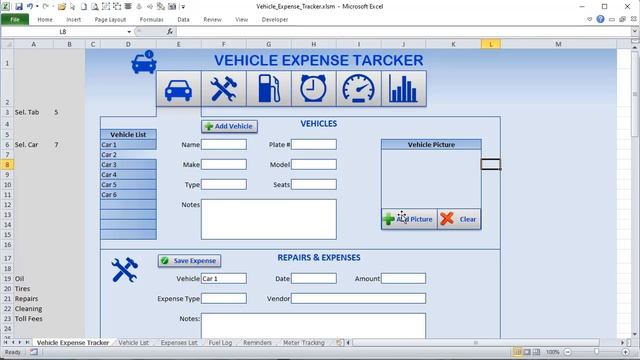
Task: Click the Save icon in Quick Access toolbar
Action: (19, 7)
